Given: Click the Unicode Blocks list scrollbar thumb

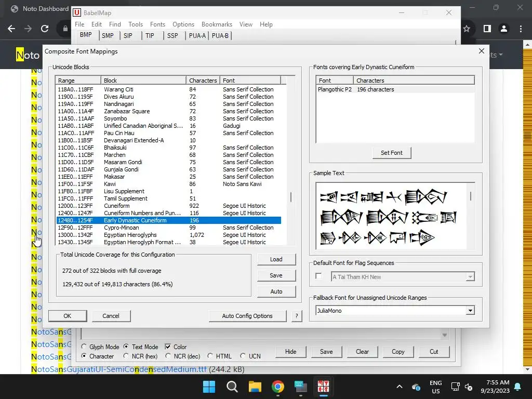Looking at the screenshot, I should pyautogui.click(x=291, y=197).
